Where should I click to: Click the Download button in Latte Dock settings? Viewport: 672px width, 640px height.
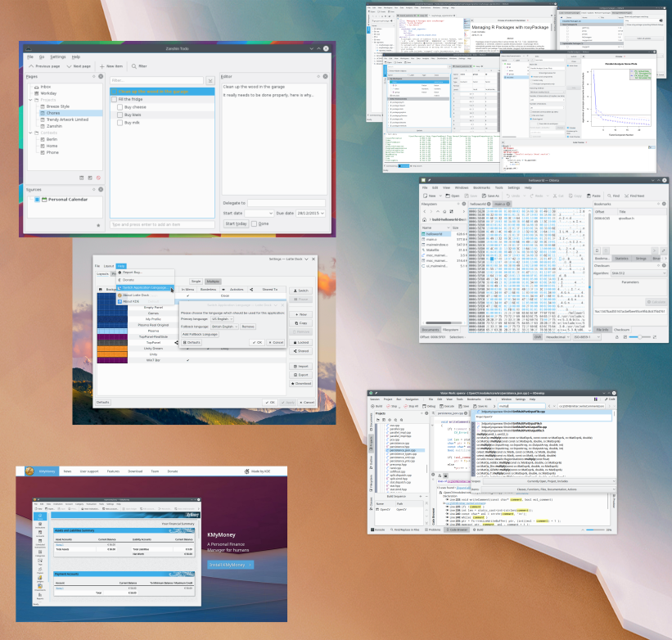pyautogui.click(x=301, y=383)
